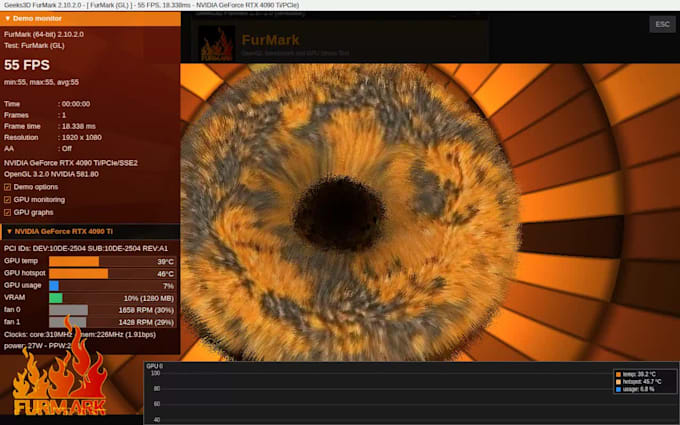Collapse the NVIDIA GeForce RTX 4090 Ti section
Screen dimensions: 680x425
[x=9, y=232]
